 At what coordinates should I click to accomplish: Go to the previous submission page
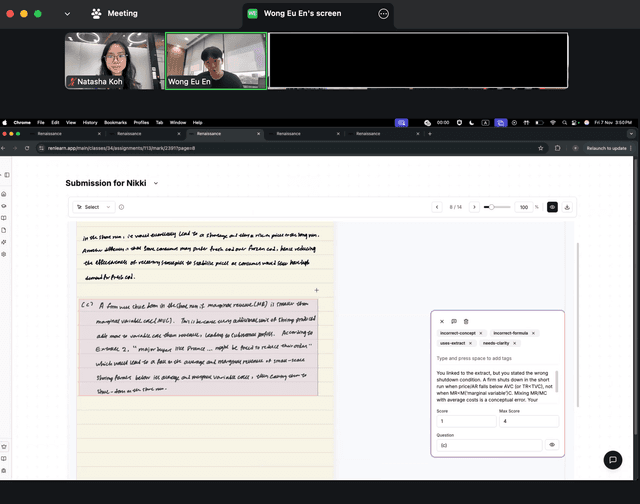coord(437,207)
